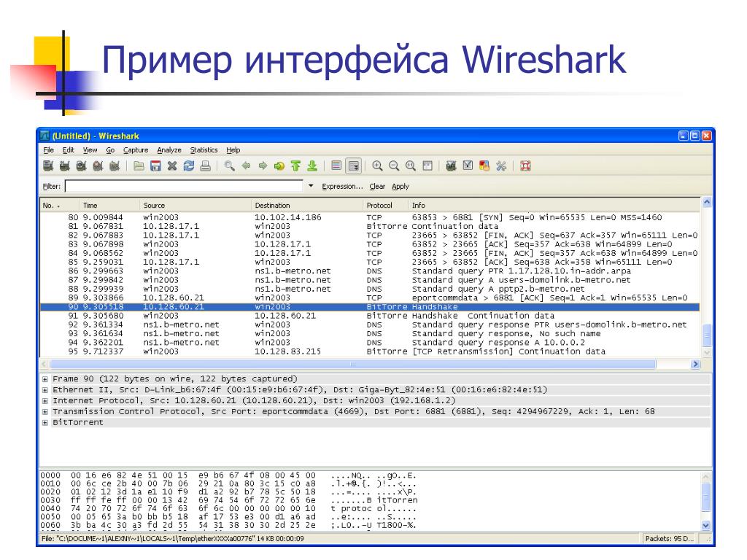Image resolution: width=747 pixels, height=560 pixels.
Task: Jump to the last packet
Action: [312, 166]
